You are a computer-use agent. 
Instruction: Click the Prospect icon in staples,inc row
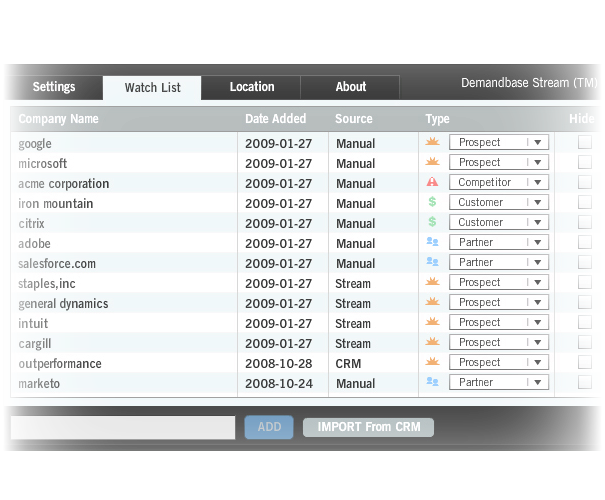click(x=432, y=282)
